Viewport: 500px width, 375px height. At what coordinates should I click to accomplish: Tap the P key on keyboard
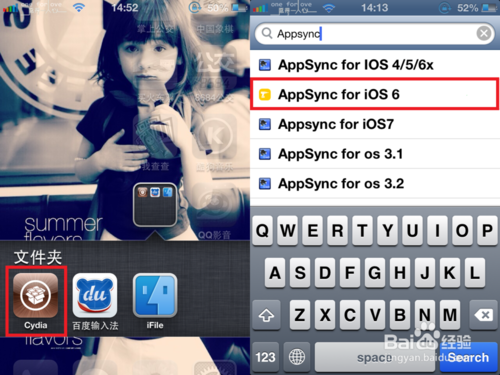(x=487, y=231)
